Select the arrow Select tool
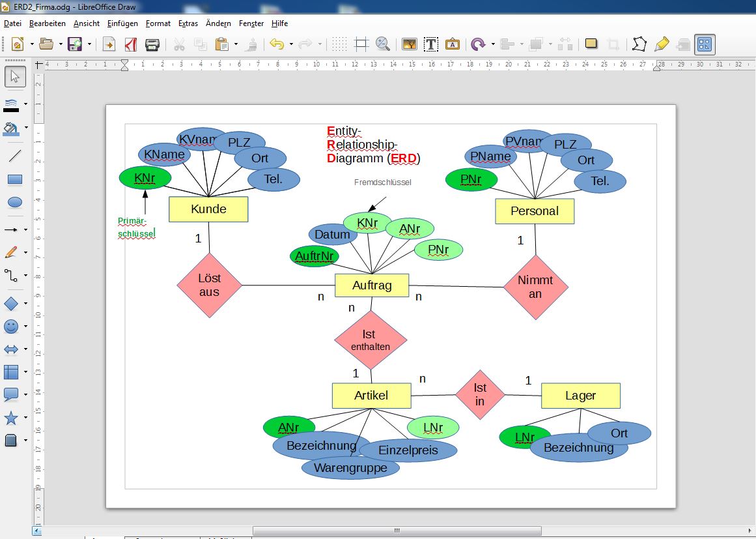Screen dimensions: 756x539 coord(14,77)
